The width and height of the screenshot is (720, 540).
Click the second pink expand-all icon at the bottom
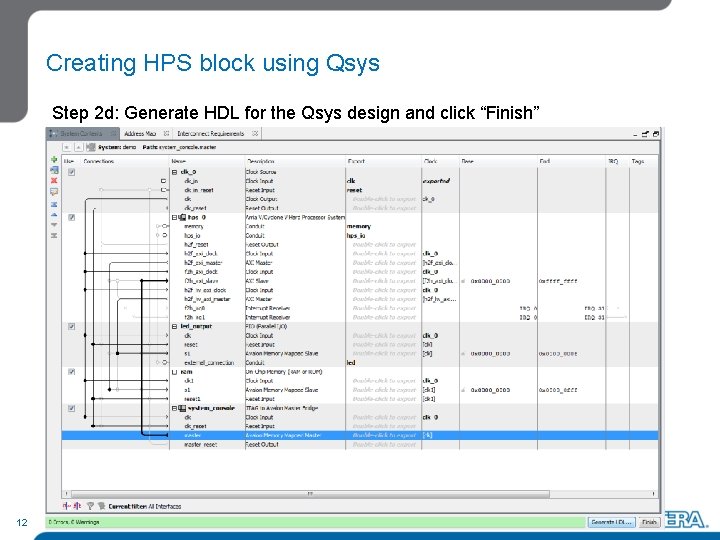pos(77,506)
